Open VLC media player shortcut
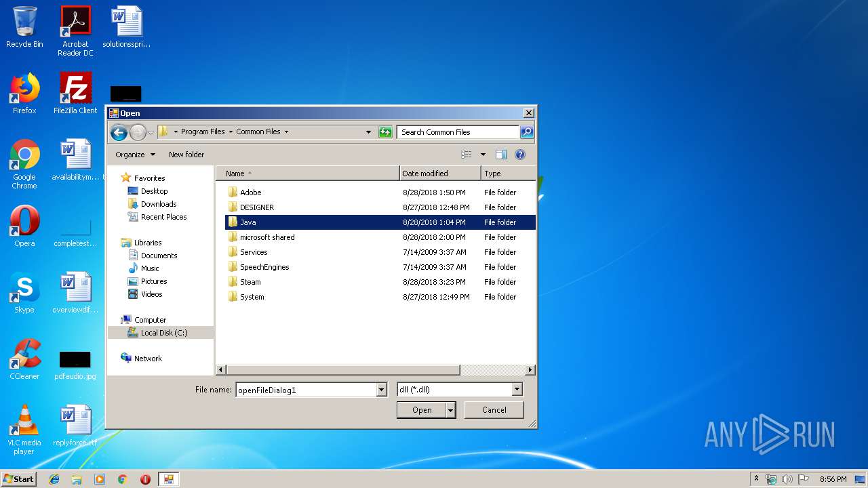Image resolution: width=868 pixels, height=488 pixels. click(x=24, y=430)
